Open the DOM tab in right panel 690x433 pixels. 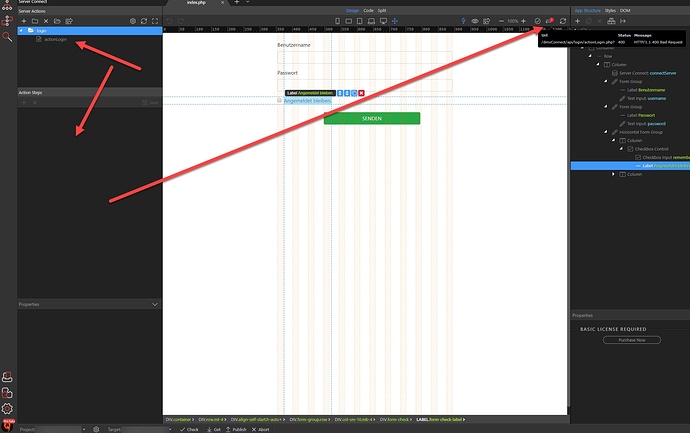coord(625,11)
